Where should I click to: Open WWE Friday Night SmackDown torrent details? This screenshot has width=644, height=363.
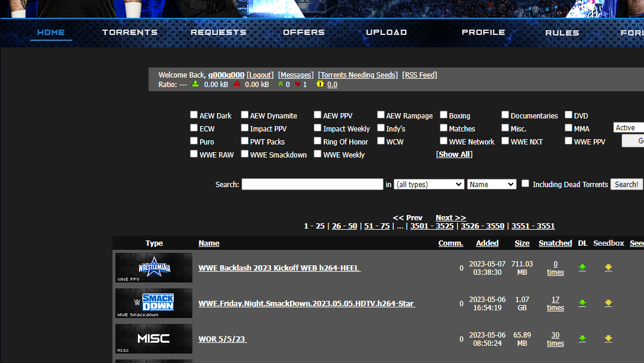tap(307, 303)
